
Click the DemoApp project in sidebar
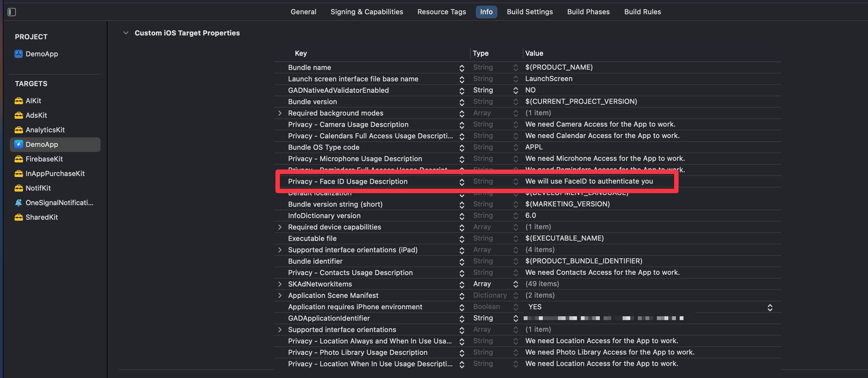coord(42,54)
